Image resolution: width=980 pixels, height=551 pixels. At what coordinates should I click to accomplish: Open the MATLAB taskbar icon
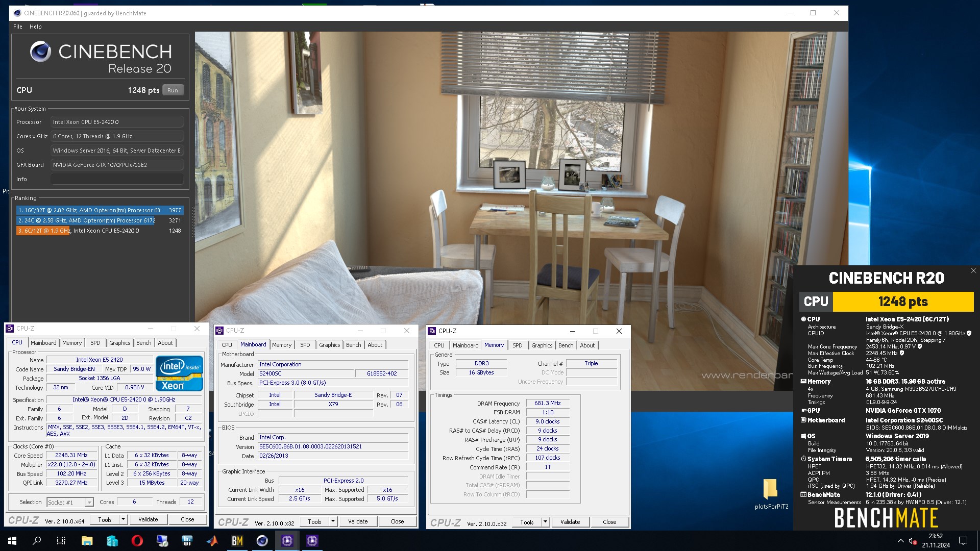click(x=212, y=541)
